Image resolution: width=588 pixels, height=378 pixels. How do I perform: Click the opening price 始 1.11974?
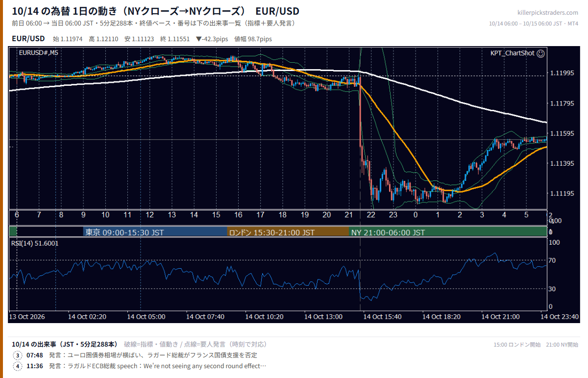coord(68,39)
